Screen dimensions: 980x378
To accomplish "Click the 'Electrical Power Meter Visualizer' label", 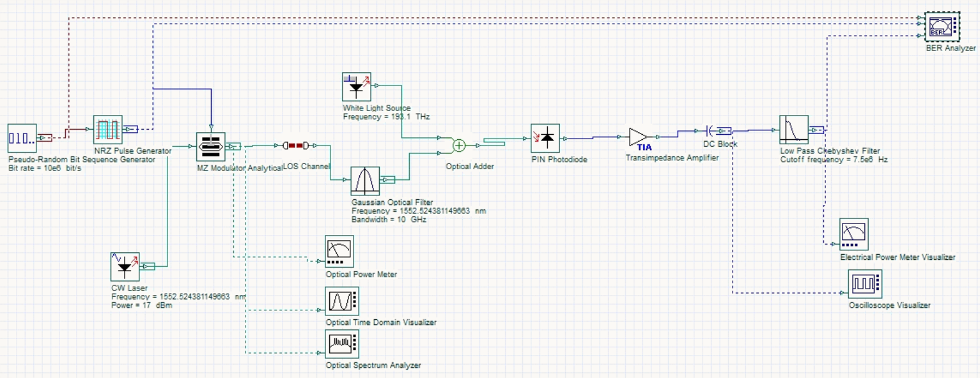I will click(898, 257).
